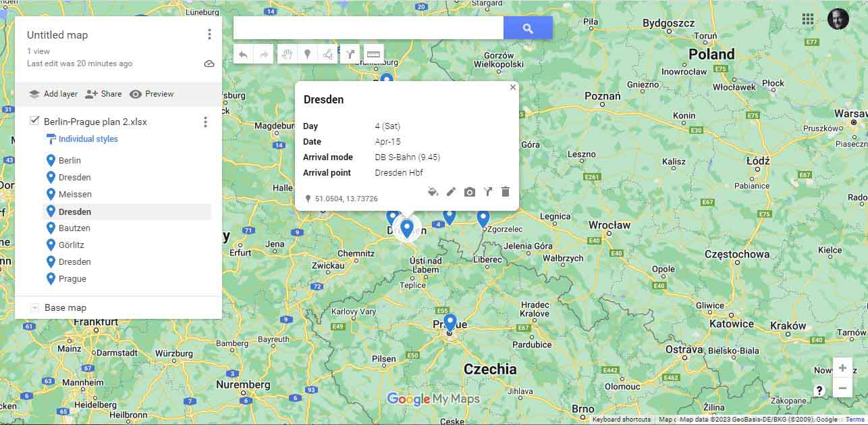868x425 pixels.
Task: Zoom in on the map
Action: click(842, 368)
